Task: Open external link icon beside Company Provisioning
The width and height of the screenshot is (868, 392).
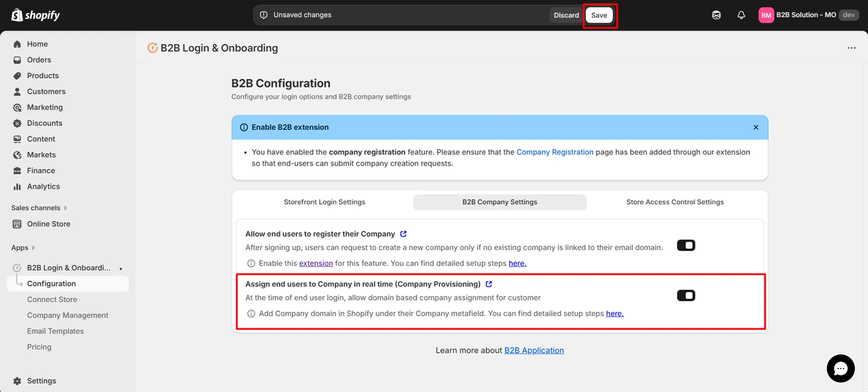Action: pos(489,284)
